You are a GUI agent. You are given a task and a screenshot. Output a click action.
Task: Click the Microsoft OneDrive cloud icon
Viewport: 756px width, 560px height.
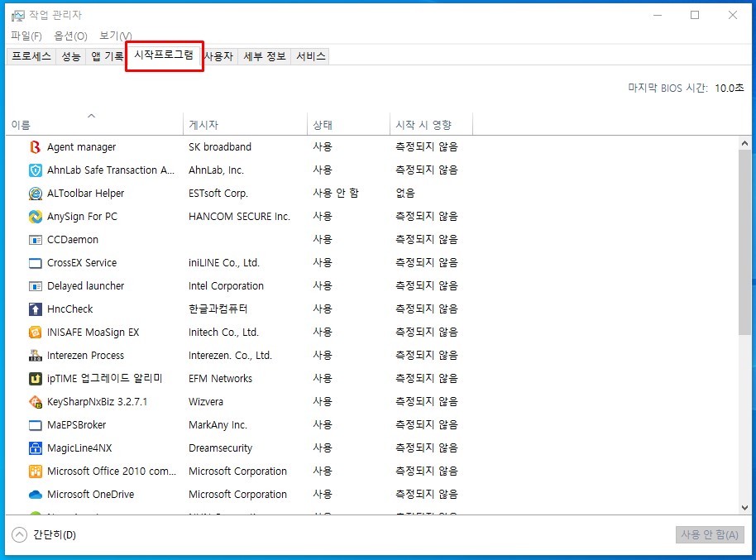point(36,495)
